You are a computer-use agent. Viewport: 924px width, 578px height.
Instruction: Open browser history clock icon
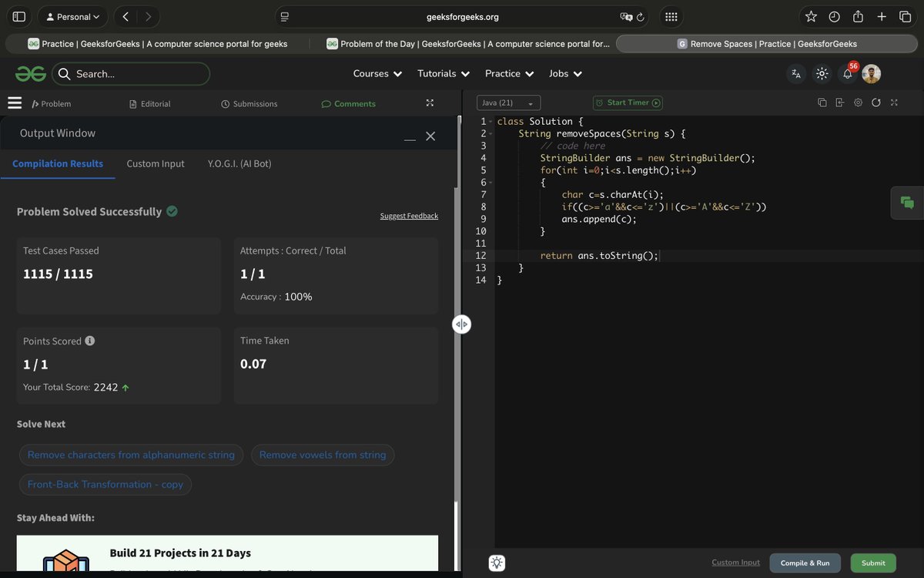pyautogui.click(x=834, y=16)
